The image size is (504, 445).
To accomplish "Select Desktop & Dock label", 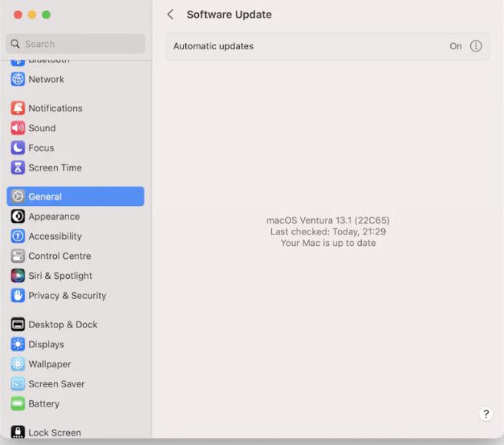I will tap(63, 325).
